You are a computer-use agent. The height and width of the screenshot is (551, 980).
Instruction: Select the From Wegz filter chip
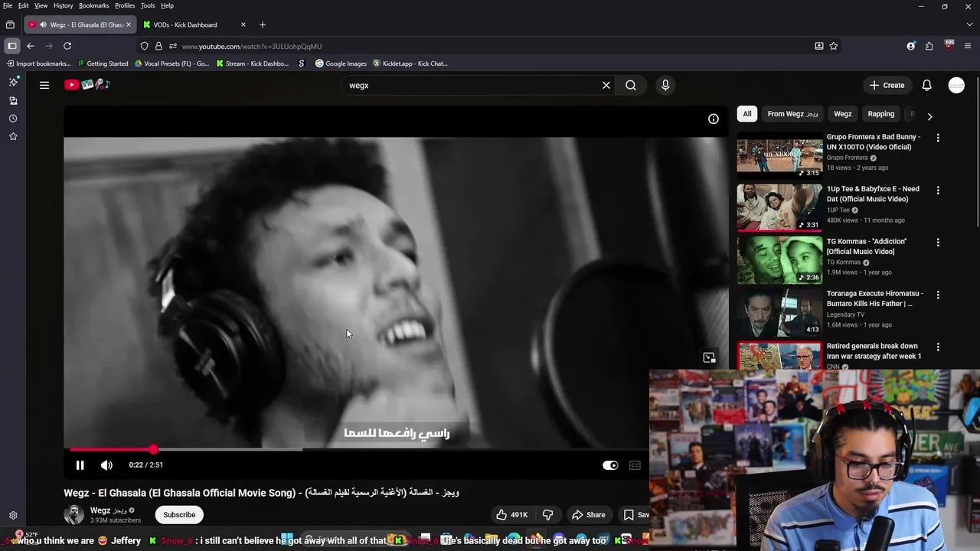792,114
